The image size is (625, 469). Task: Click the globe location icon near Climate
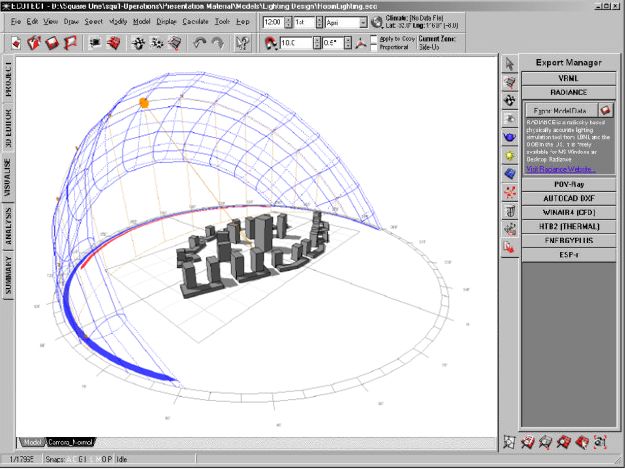point(376,22)
